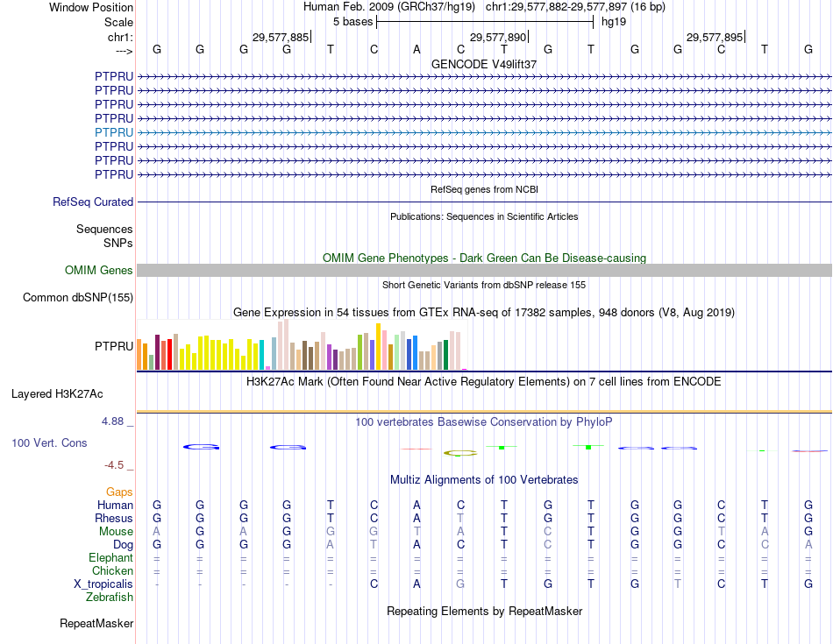Click the 5 bases scale bar

485,21
